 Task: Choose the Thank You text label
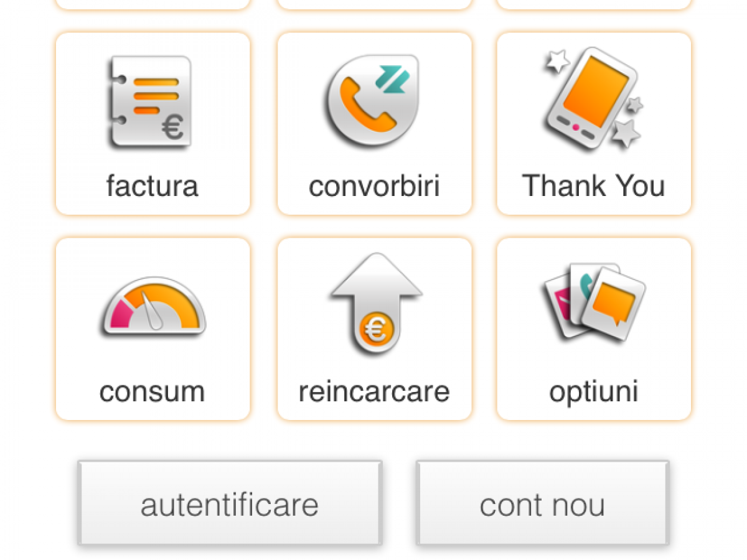[x=593, y=185]
